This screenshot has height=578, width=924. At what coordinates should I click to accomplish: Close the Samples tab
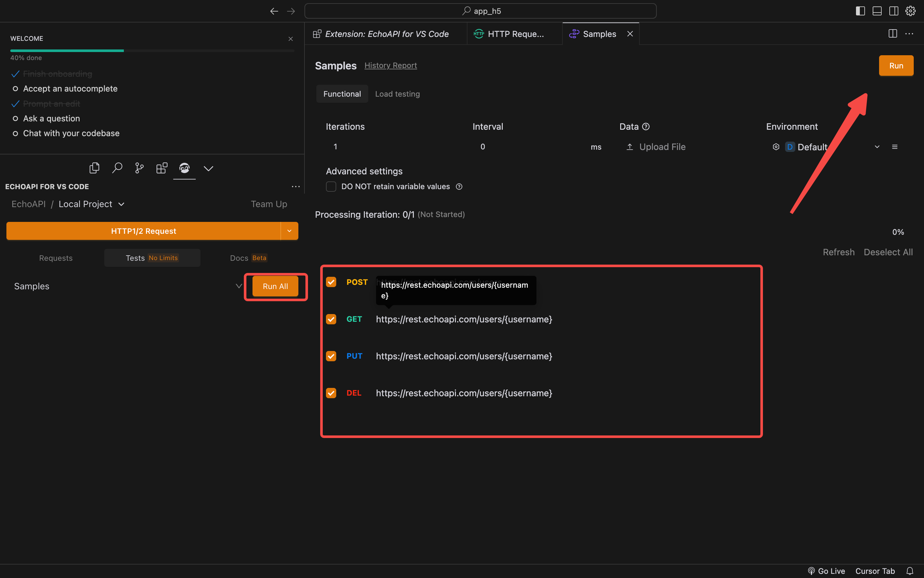click(630, 34)
